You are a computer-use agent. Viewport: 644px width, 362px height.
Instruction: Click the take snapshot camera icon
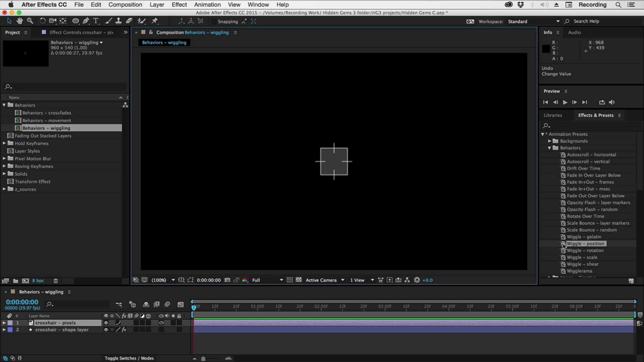pos(227,280)
